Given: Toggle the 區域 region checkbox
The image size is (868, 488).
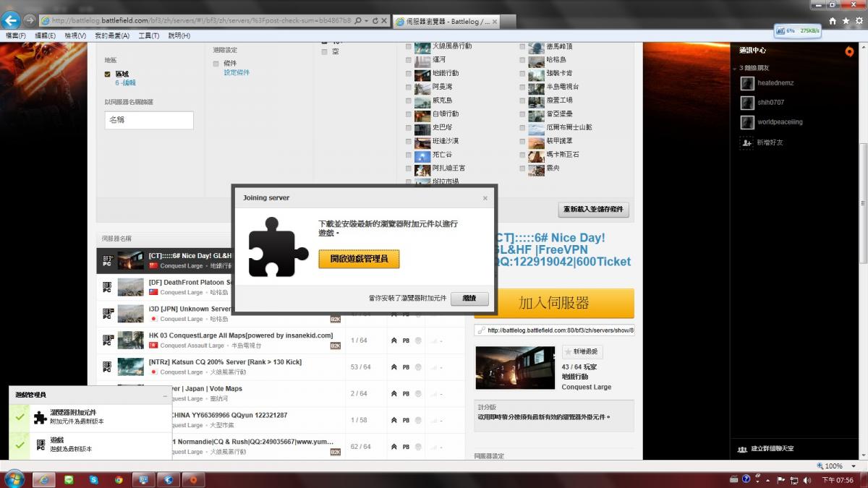Looking at the screenshot, I should 108,74.
